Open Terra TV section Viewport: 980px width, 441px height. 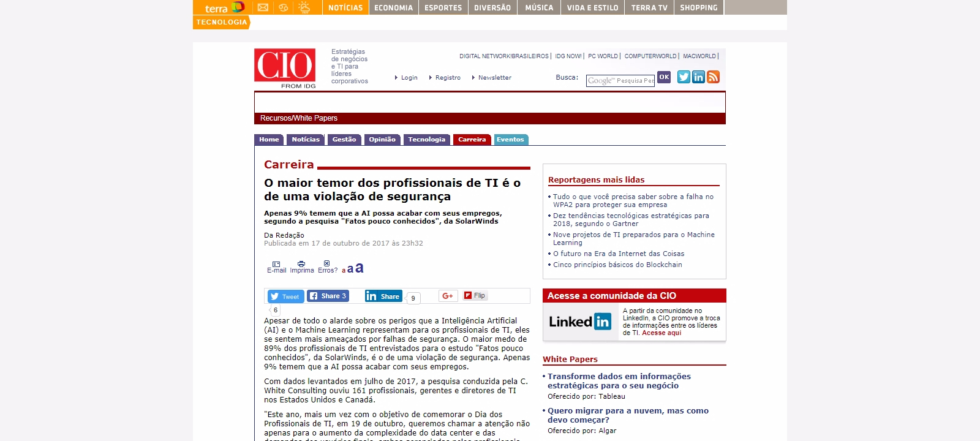(x=649, y=7)
